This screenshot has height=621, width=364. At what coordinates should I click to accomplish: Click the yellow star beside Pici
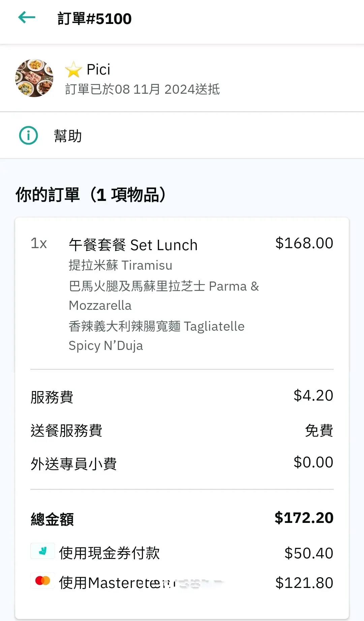73,70
